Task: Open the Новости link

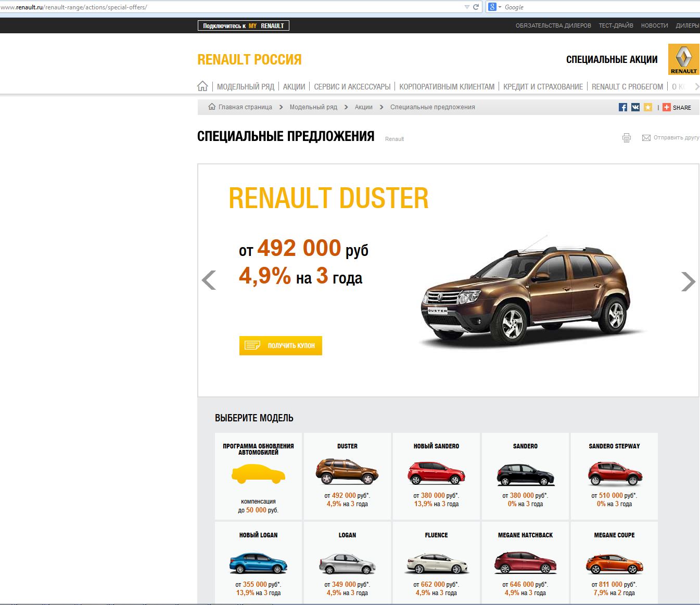Action: click(x=654, y=25)
